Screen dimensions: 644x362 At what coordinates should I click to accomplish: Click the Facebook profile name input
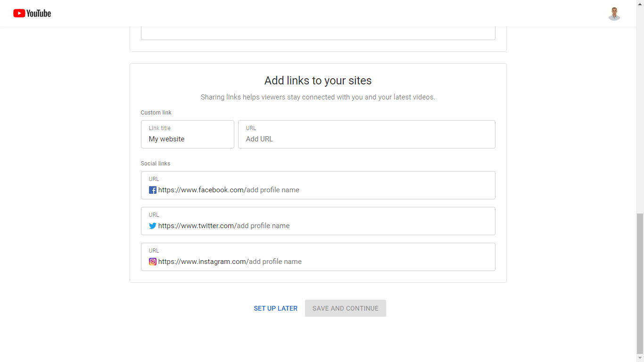point(368,190)
